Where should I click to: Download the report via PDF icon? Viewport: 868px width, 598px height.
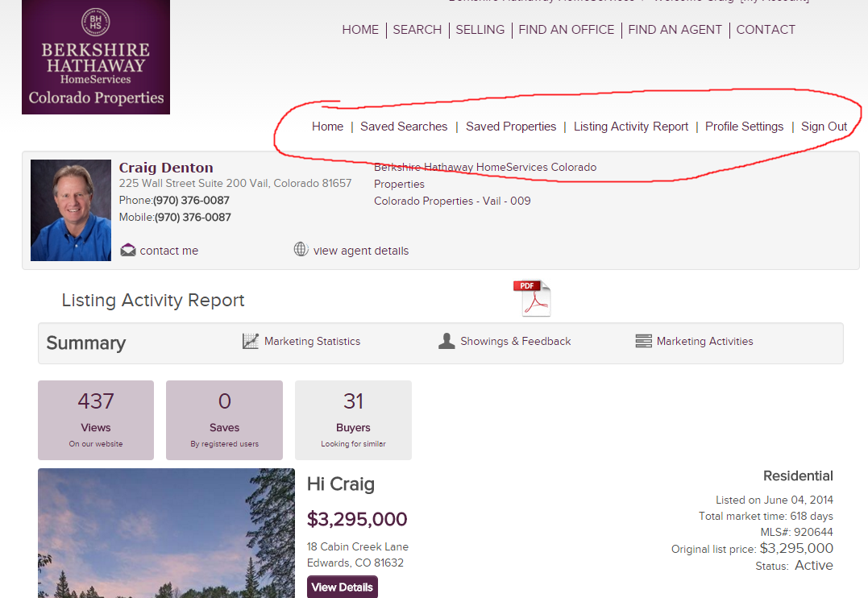tap(532, 298)
